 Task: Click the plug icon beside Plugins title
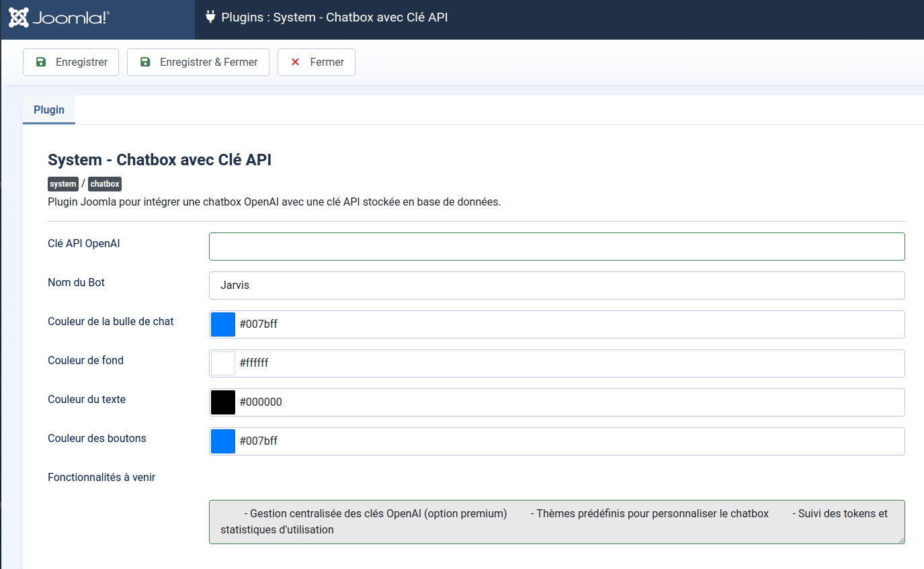(210, 17)
